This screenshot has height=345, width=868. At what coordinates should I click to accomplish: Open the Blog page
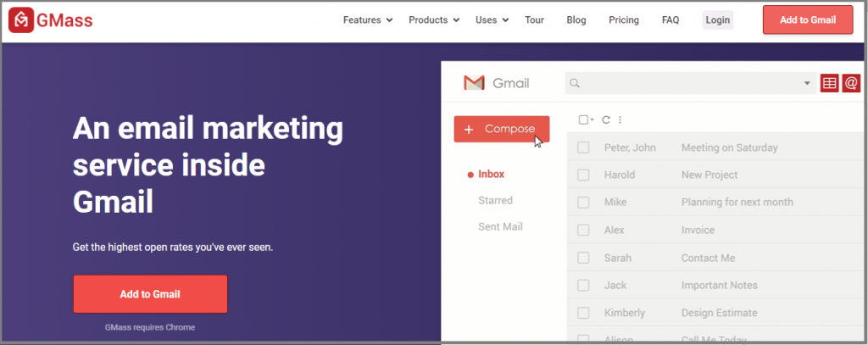click(576, 20)
